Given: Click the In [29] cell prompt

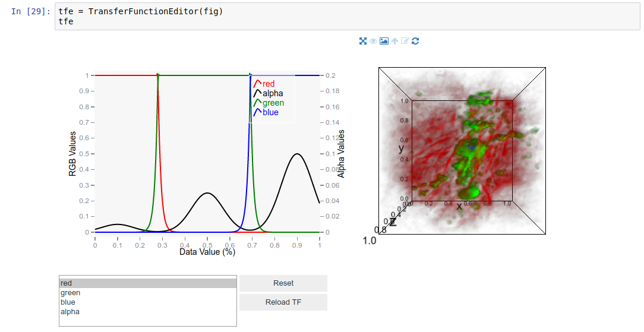Looking at the screenshot, I should point(31,11).
